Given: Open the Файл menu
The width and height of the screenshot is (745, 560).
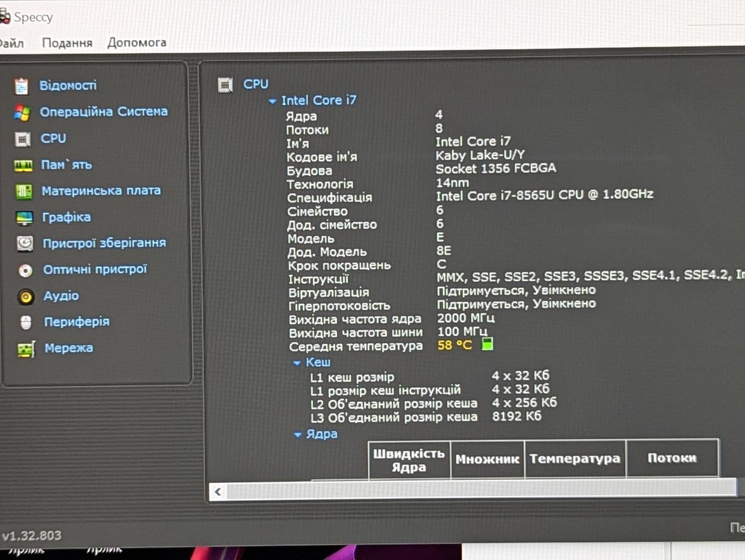Looking at the screenshot, I should (12, 43).
